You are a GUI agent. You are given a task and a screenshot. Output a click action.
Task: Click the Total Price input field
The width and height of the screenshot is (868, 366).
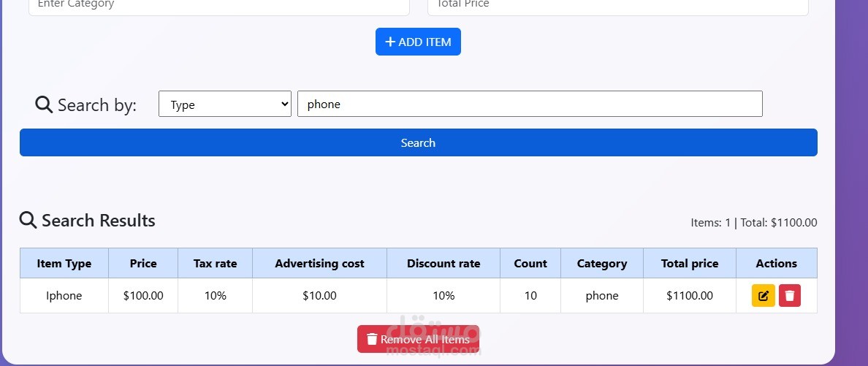[x=618, y=4]
